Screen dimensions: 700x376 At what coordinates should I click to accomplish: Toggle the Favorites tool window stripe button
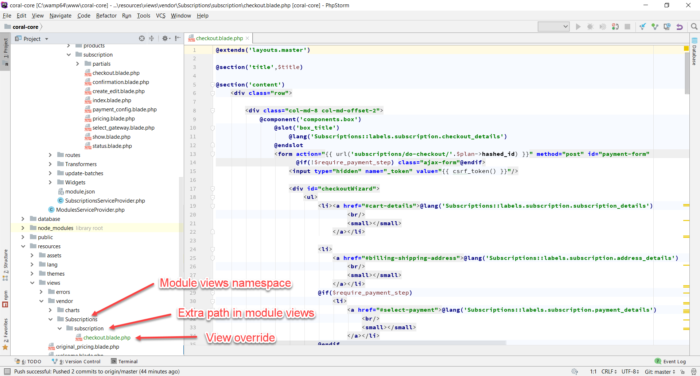click(x=5, y=334)
